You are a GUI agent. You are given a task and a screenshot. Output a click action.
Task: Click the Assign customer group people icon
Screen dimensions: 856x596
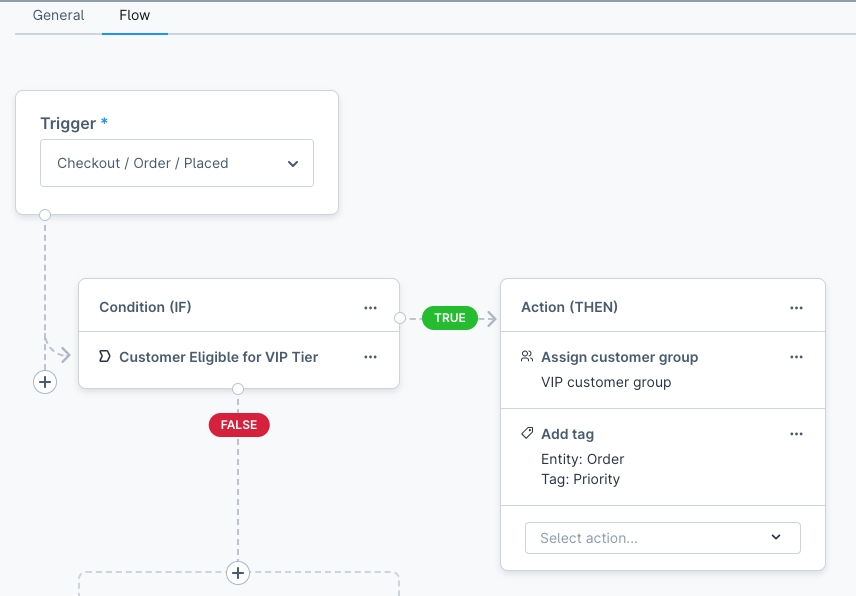point(527,357)
